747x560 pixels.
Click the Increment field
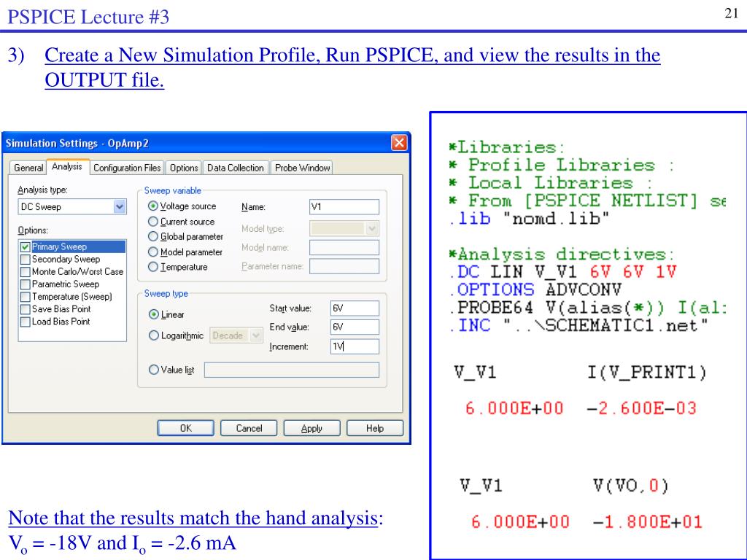355,346
